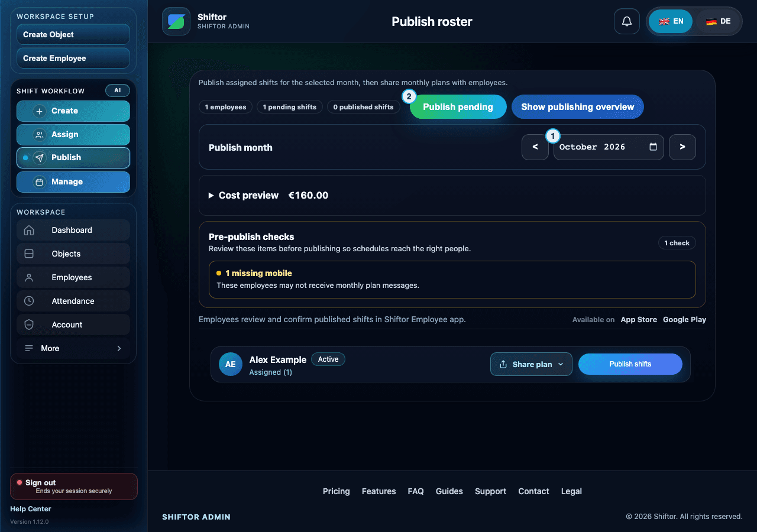Click the clock icon beside Attendance

(x=29, y=301)
